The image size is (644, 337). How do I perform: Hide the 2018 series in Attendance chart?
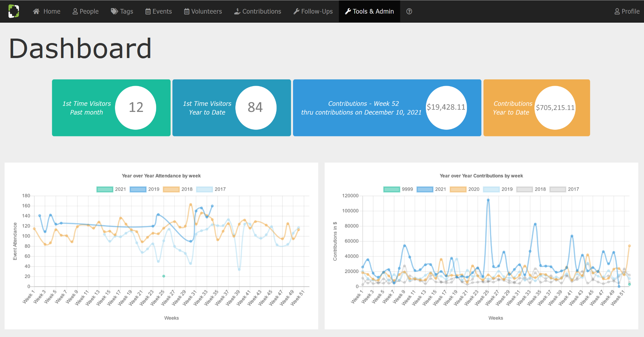point(178,189)
